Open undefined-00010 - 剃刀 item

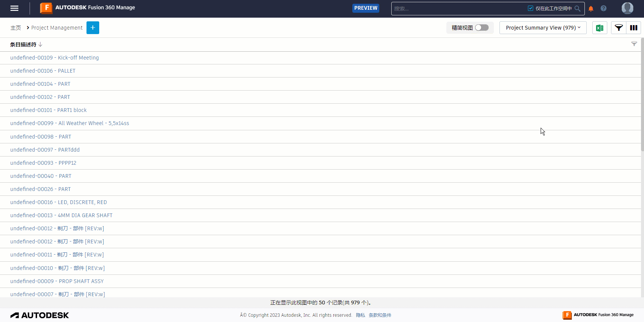[x=58, y=268]
